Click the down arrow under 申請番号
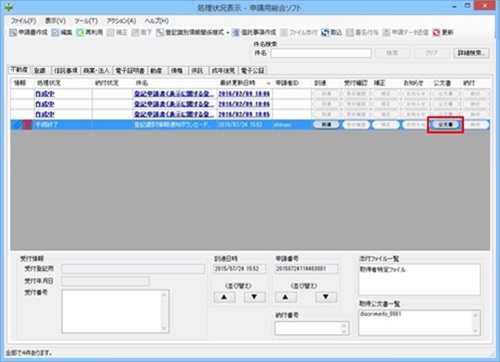 (326, 297)
